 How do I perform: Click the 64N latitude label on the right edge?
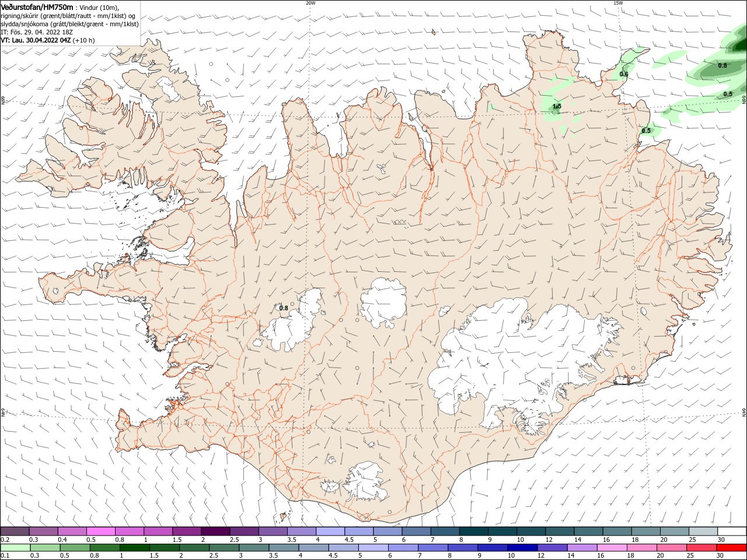744,412
